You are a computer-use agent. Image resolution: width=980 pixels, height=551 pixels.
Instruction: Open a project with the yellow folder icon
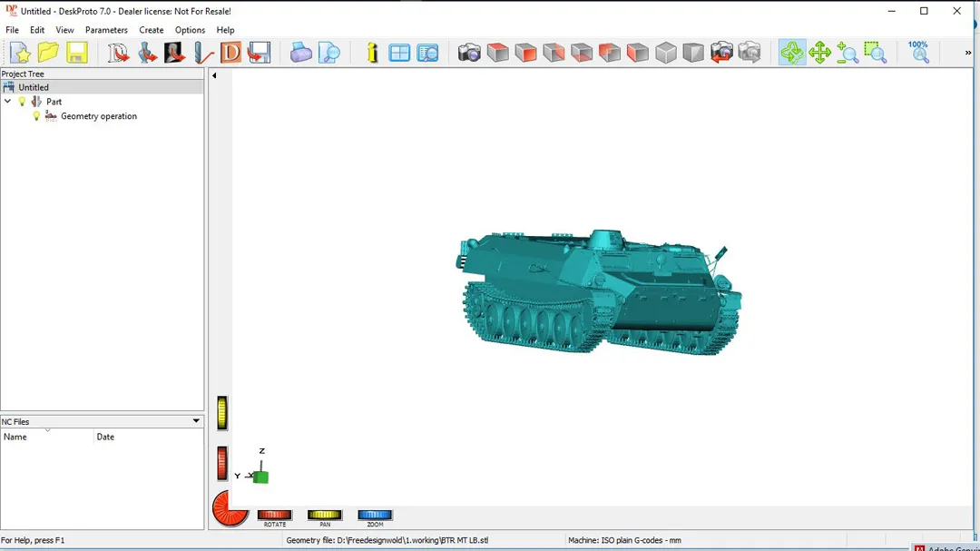click(48, 53)
